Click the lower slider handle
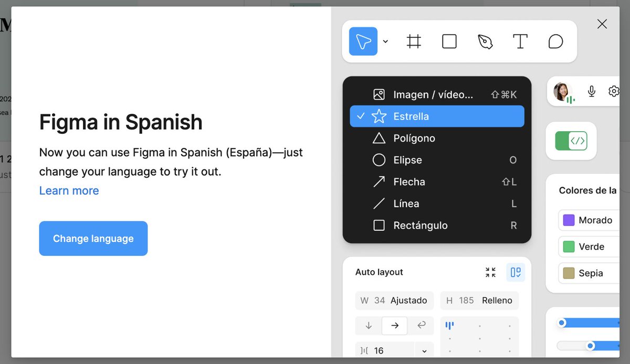 (x=591, y=346)
